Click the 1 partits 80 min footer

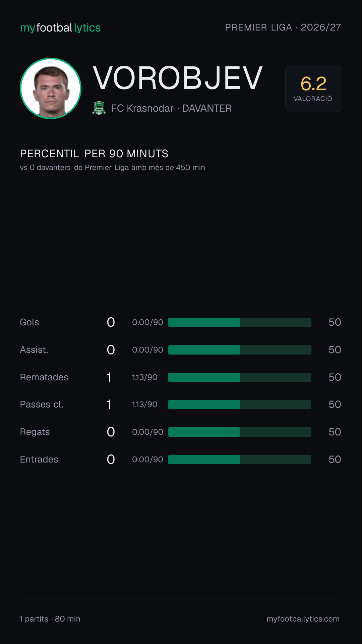[x=50, y=619]
